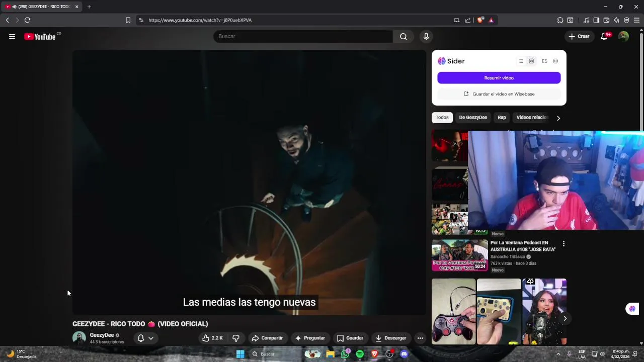This screenshot has width=644, height=362.
Task: Click the YouTube search magnifier button
Action: coord(404,36)
